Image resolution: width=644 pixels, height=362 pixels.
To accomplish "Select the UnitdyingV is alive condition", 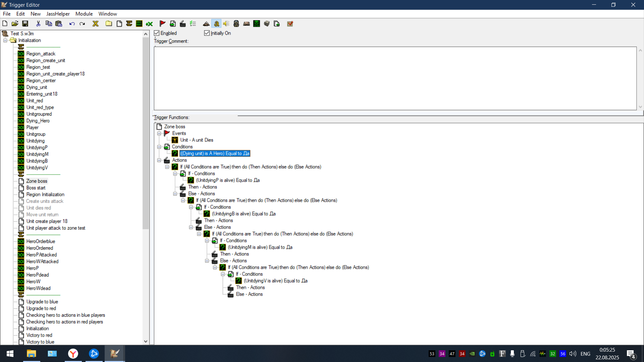I will 275,281.
